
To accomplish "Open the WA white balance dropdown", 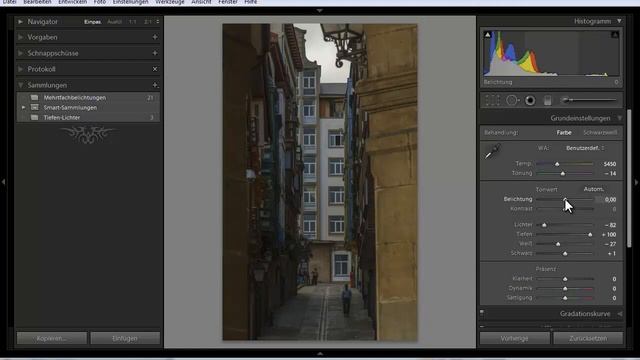I will (585, 148).
